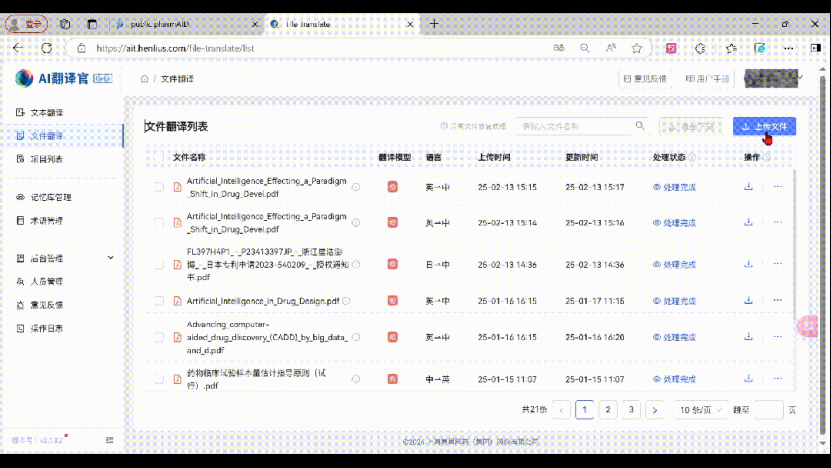This screenshot has height=468, width=831.
Task: Expand the backend management sidebar group
Action: pyautogui.click(x=64, y=258)
